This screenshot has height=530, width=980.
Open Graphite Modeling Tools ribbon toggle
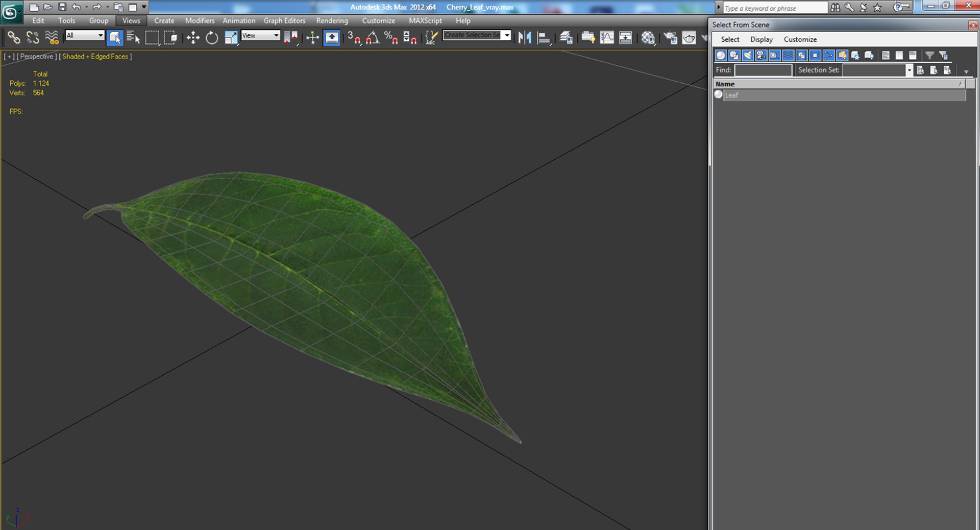coord(588,38)
